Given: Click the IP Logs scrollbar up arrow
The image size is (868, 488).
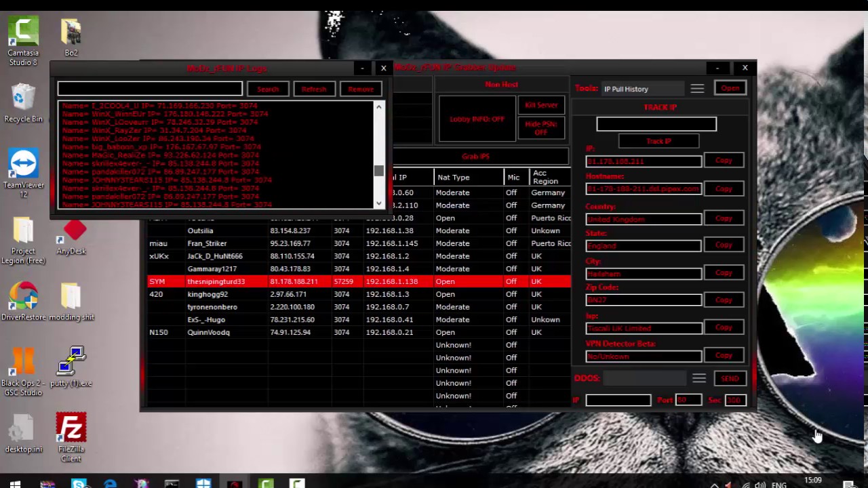Looking at the screenshot, I should (378, 107).
